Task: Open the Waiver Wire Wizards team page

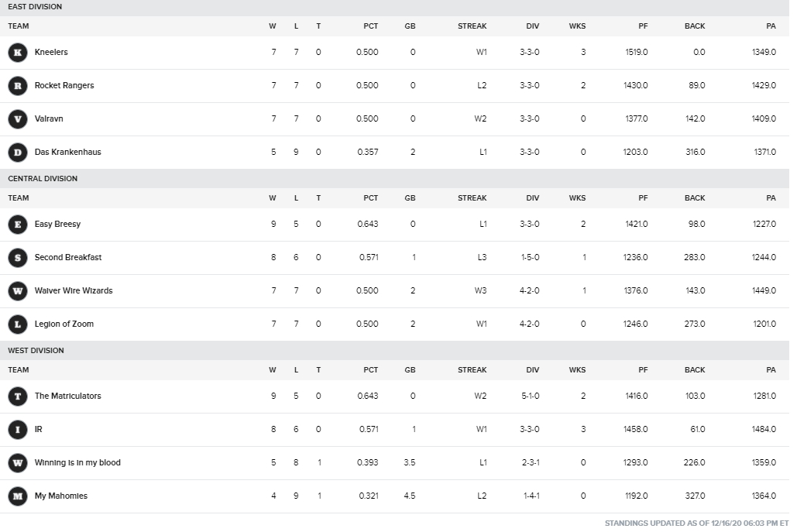Action: [74, 290]
